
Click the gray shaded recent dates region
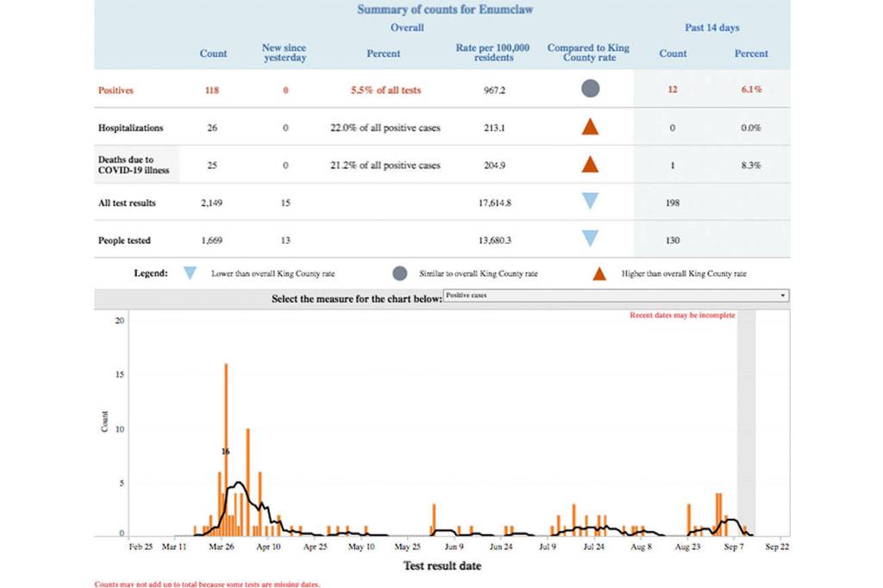click(746, 422)
